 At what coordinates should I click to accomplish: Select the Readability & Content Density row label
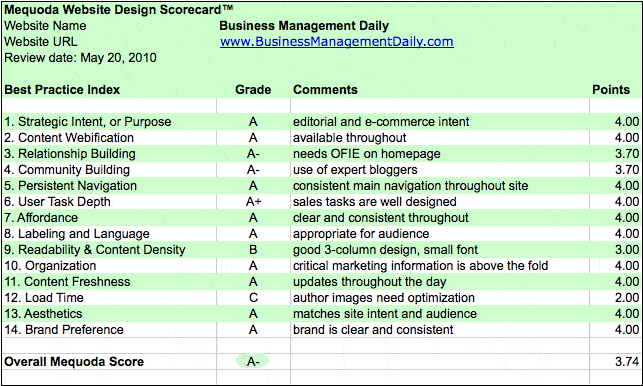pyautogui.click(x=95, y=250)
